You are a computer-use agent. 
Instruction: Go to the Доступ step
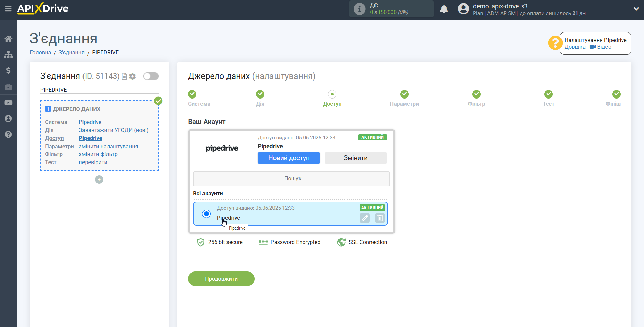coord(332,94)
